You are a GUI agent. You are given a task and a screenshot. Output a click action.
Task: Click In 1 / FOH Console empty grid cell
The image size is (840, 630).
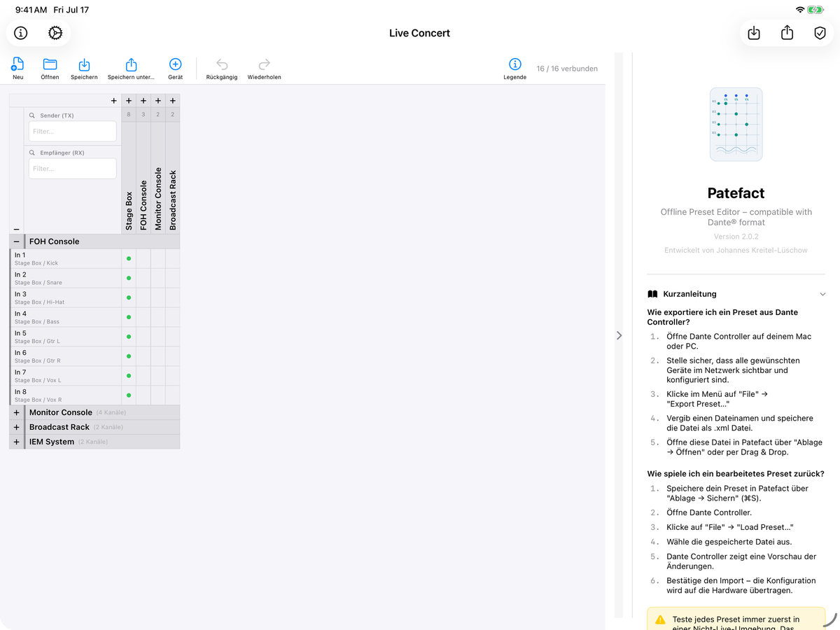coord(143,258)
